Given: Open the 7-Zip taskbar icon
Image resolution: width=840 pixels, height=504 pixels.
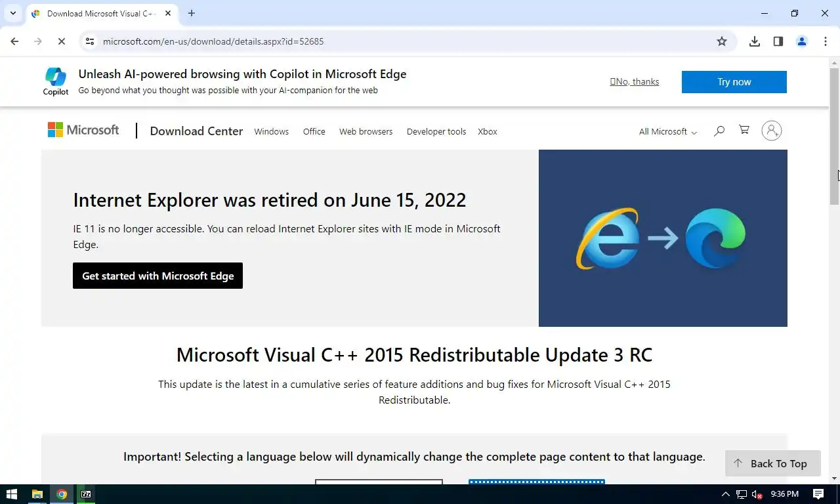Looking at the screenshot, I should pyautogui.click(x=86, y=494).
